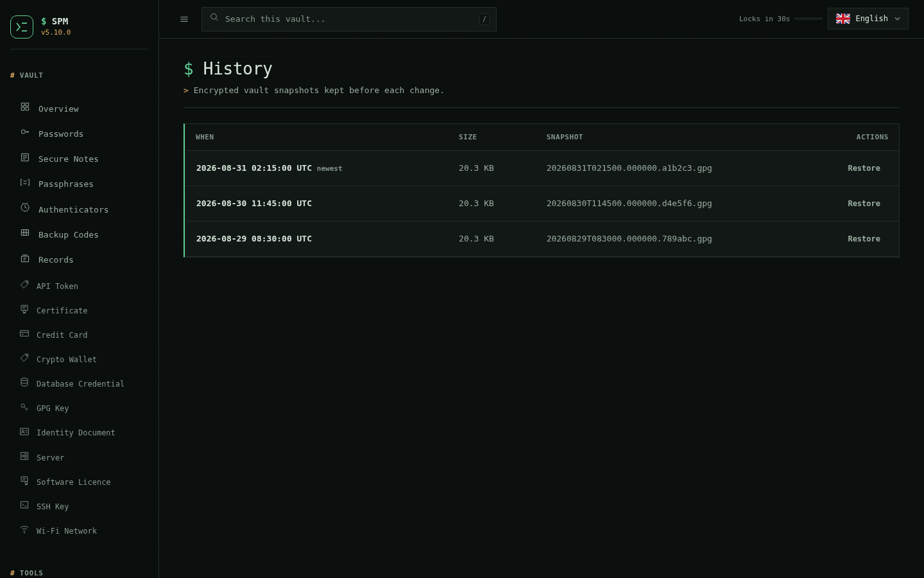Click the SIZE column header
Image resolution: width=924 pixels, height=578 pixels.
pyautogui.click(x=468, y=137)
